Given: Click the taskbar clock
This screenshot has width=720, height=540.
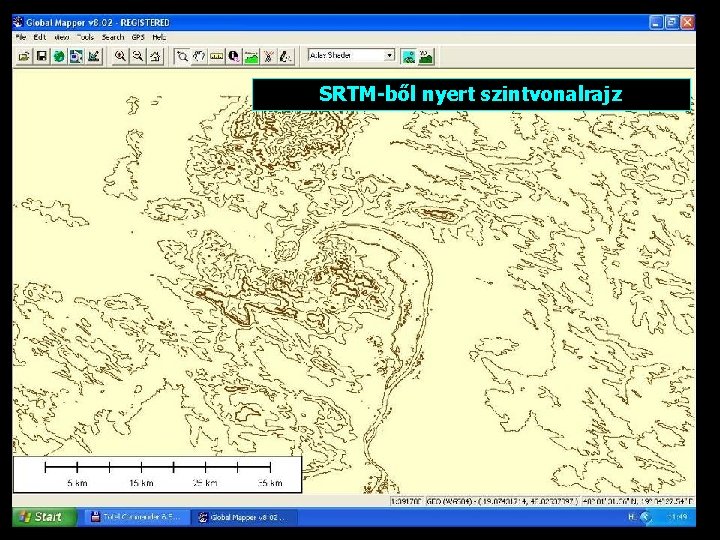Looking at the screenshot, I should click(x=677, y=517).
